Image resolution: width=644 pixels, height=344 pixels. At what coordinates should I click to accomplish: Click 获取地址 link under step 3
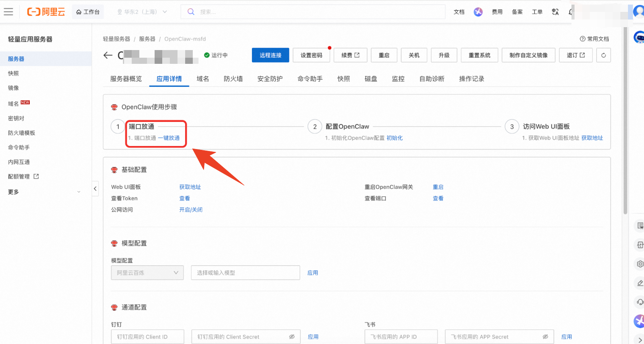pos(592,138)
